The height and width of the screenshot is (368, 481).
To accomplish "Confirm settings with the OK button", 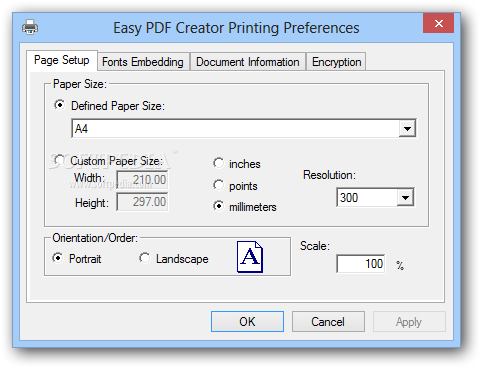I will coord(247,322).
